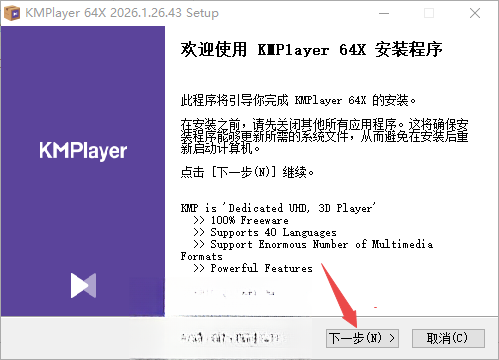Click the KMPlayer wordmark on purple panel
This screenshot has width=499, height=360.
(83, 151)
